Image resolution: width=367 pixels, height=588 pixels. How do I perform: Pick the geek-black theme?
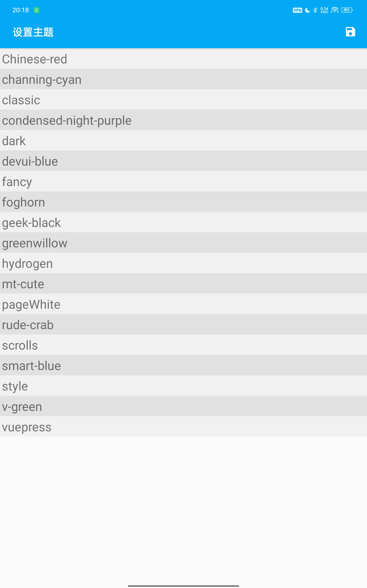pos(183,222)
